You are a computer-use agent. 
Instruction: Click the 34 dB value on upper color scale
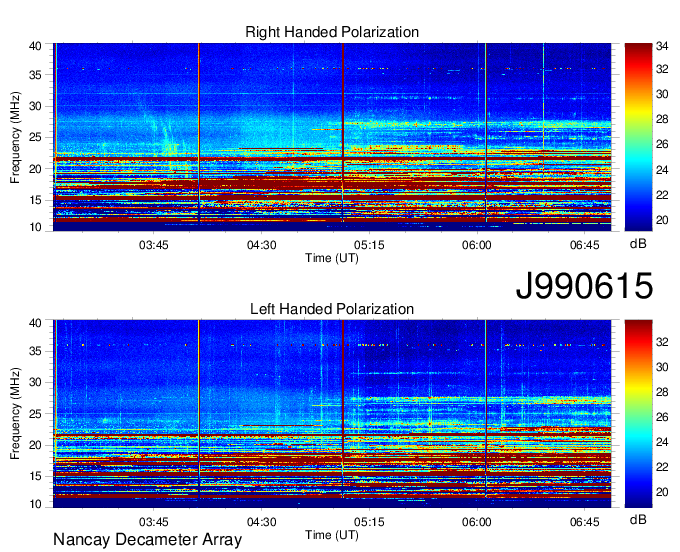pyautogui.click(x=662, y=46)
